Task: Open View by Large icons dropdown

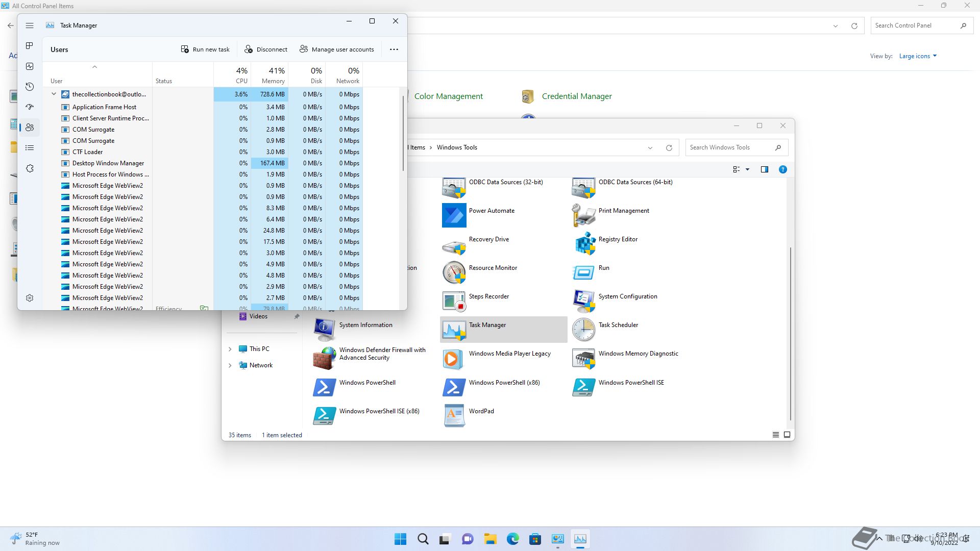Action: [918, 56]
